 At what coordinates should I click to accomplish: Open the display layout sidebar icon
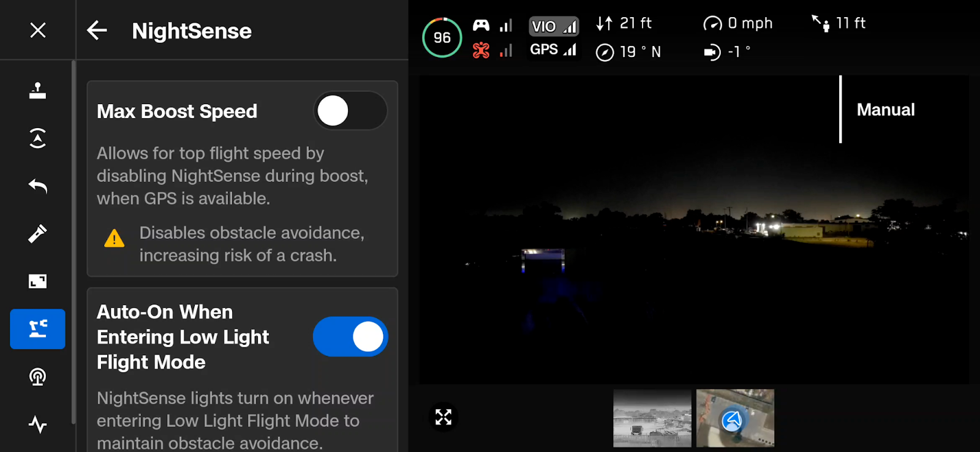(x=37, y=281)
